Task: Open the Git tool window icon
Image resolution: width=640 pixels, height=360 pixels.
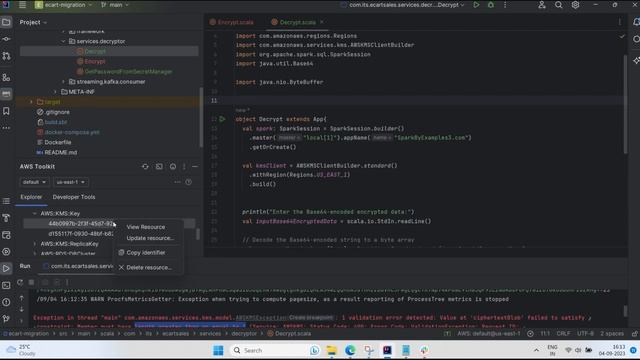Action: click(x=6, y=319)
